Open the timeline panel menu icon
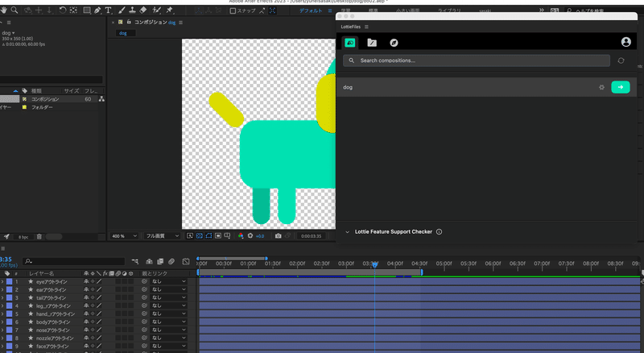This screenshot has height=353, width=644. pos(2,248)
